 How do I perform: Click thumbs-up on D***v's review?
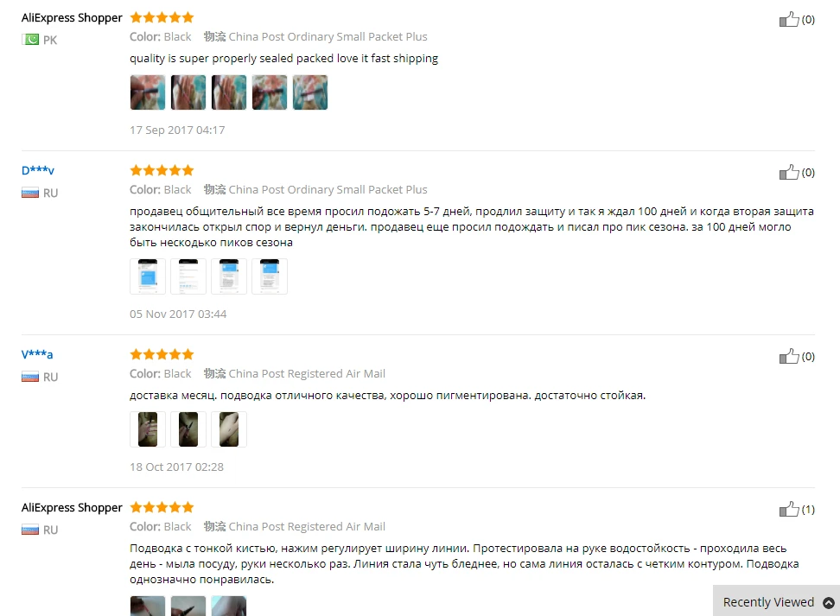point(788,172)
